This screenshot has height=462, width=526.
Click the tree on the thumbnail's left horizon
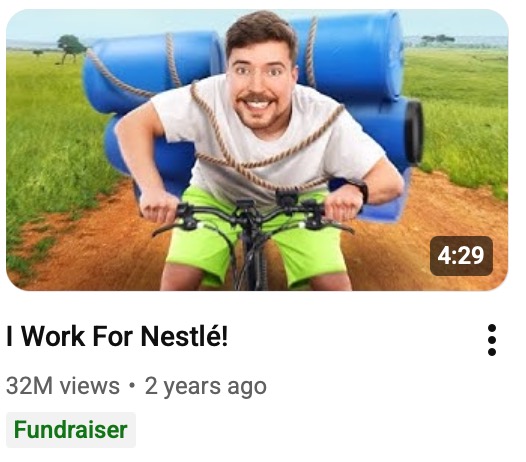71,49
